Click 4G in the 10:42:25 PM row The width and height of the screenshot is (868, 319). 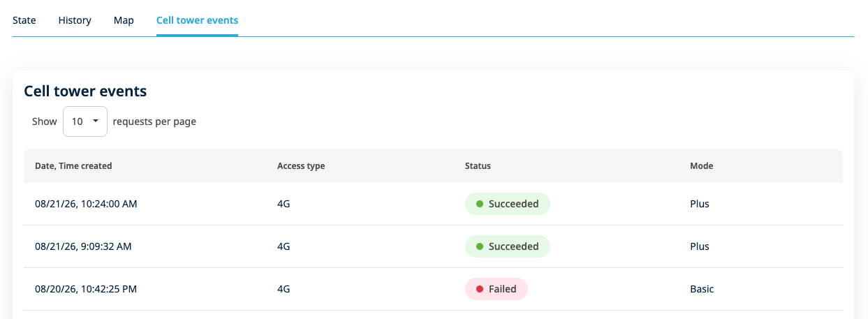pos(284,289)
